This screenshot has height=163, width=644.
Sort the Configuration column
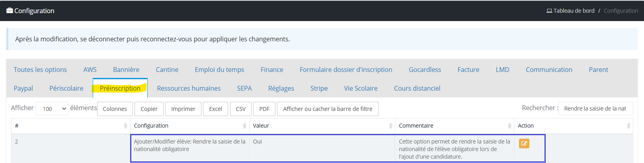point(244,126)
